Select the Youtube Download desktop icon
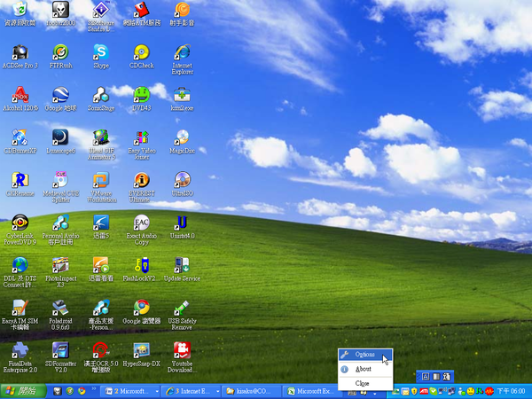Image resolution: width=532 pixels, height=399 pixels. tap(183, 358)
